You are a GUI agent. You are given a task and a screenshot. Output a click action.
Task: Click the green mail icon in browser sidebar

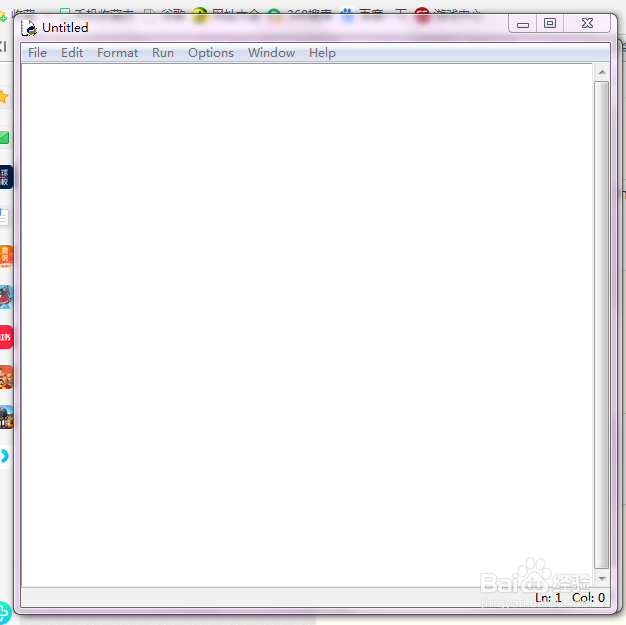pyautogui.click(x=5, y=137)
